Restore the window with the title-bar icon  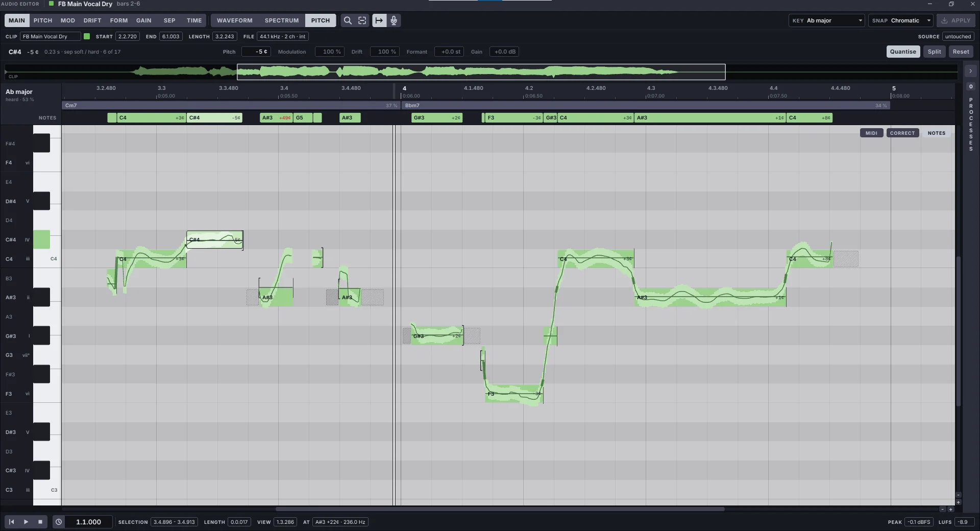[x=951, y=4]
